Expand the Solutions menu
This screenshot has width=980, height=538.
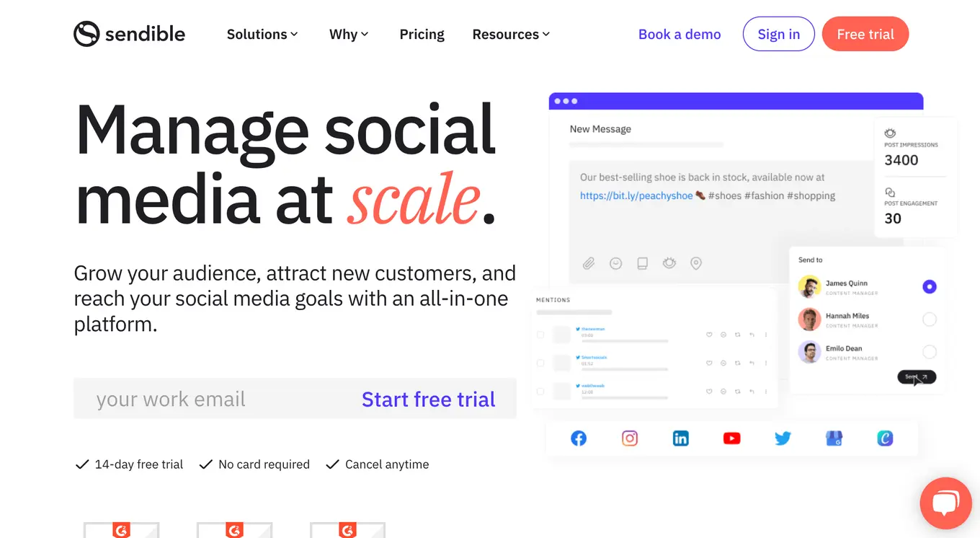coord(262,34)
